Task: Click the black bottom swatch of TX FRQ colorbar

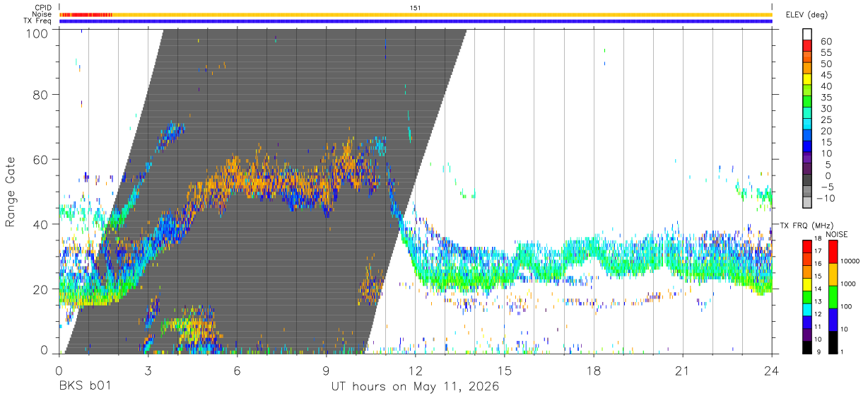Action: pos(807,347)
